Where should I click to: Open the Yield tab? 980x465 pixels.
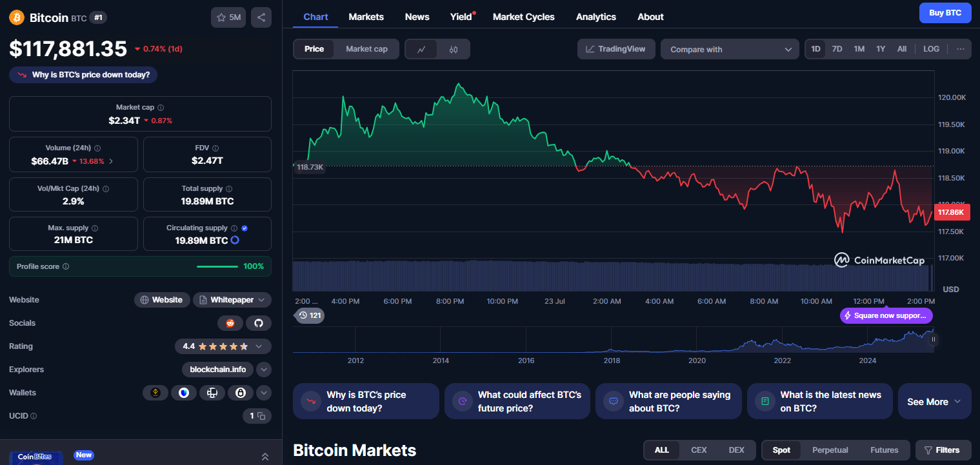coord(461,17)
